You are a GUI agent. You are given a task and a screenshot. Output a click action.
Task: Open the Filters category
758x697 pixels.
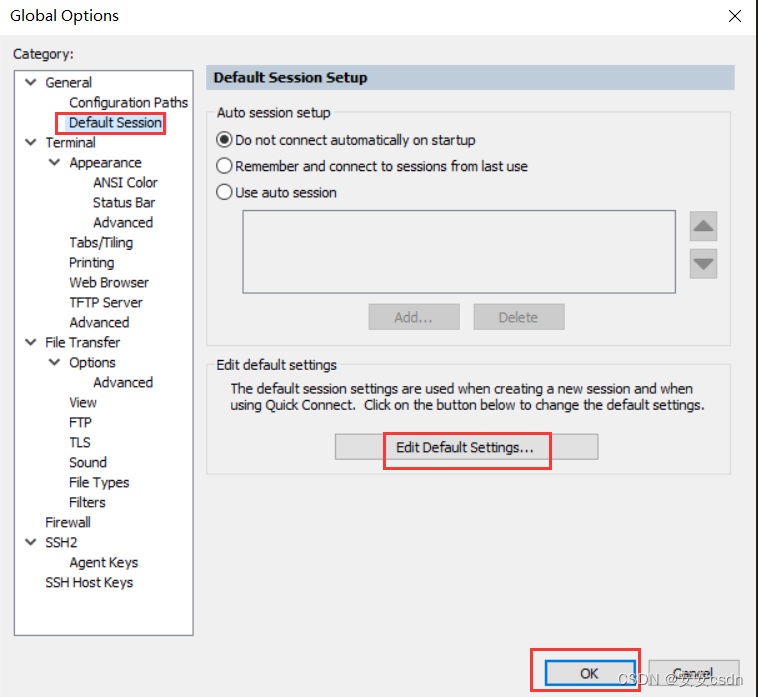tap(87, 503)
